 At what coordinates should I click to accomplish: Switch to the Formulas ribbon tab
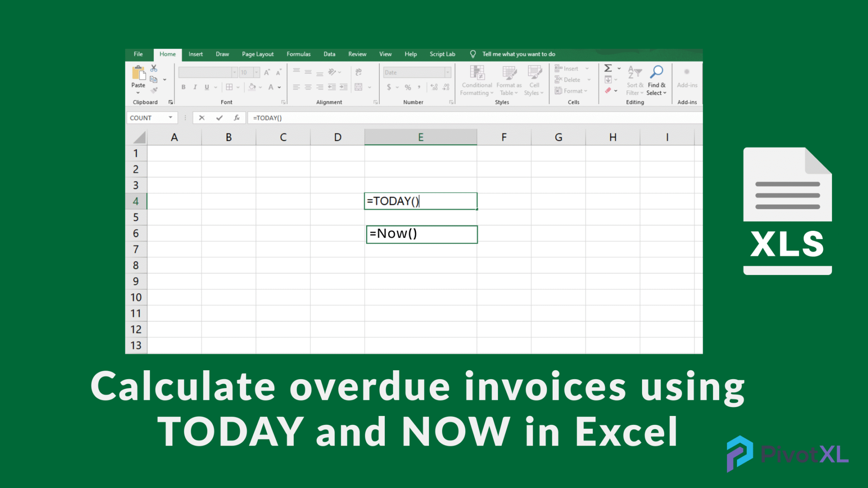point(298,54)
